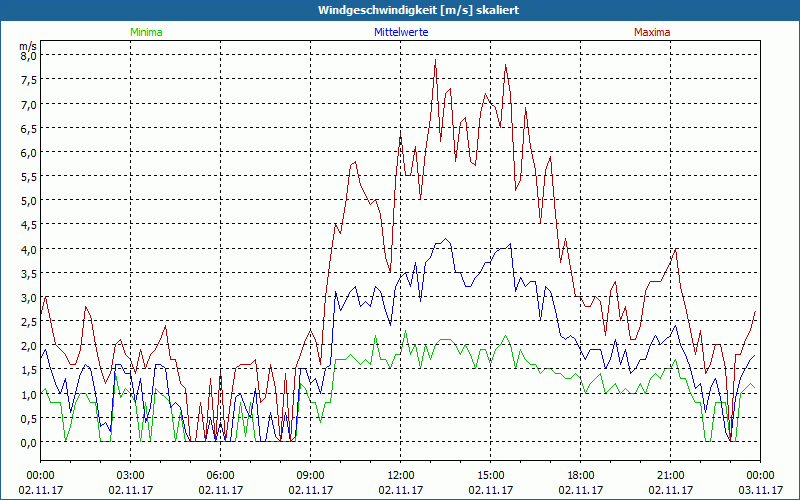Click the green Minima legend label

(x=146, y=32)
